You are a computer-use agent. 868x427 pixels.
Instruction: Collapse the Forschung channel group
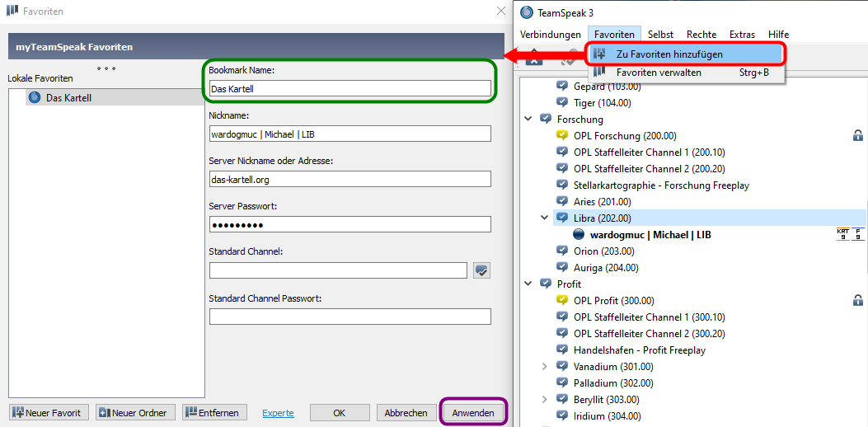528,120
